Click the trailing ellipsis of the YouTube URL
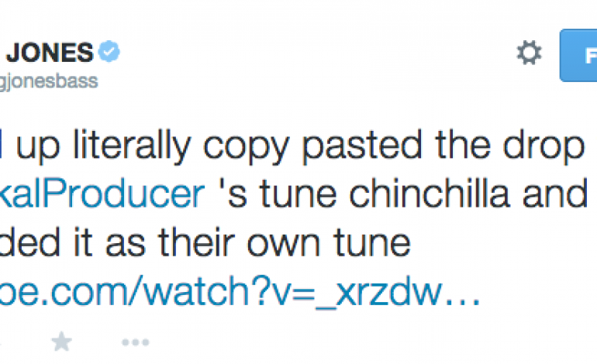 tap(460, 291)
